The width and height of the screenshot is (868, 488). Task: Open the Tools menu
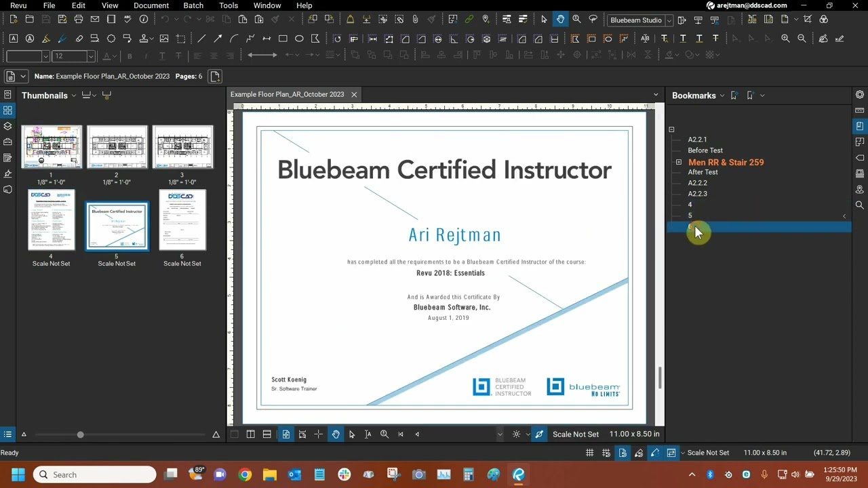point(229,5)
